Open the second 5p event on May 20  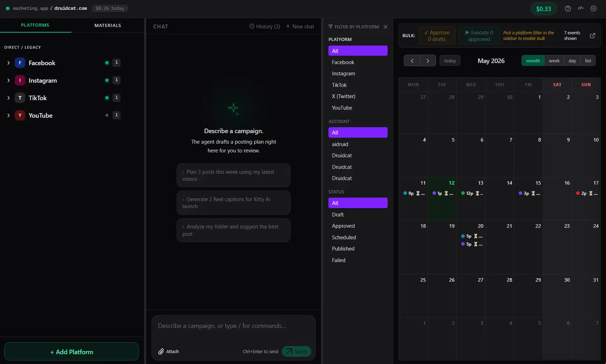tap(472, 244)
